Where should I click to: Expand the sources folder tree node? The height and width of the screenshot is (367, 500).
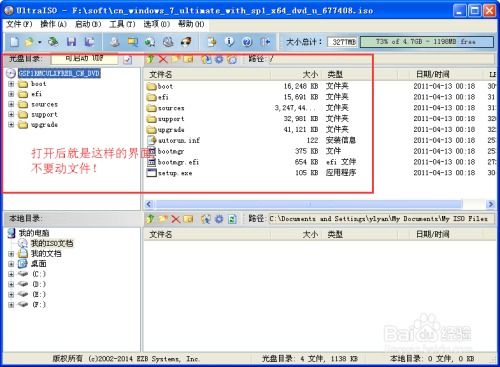tap(11, 104)
